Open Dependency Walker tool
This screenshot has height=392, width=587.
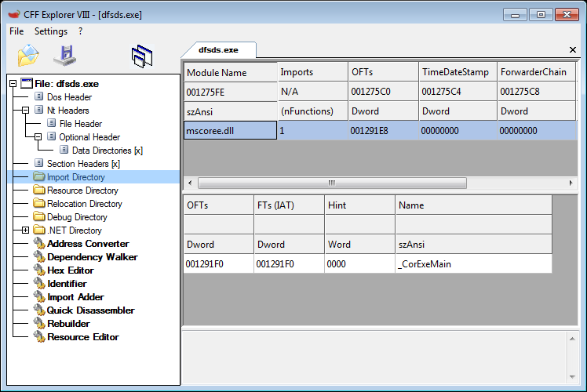click(93, 257)
